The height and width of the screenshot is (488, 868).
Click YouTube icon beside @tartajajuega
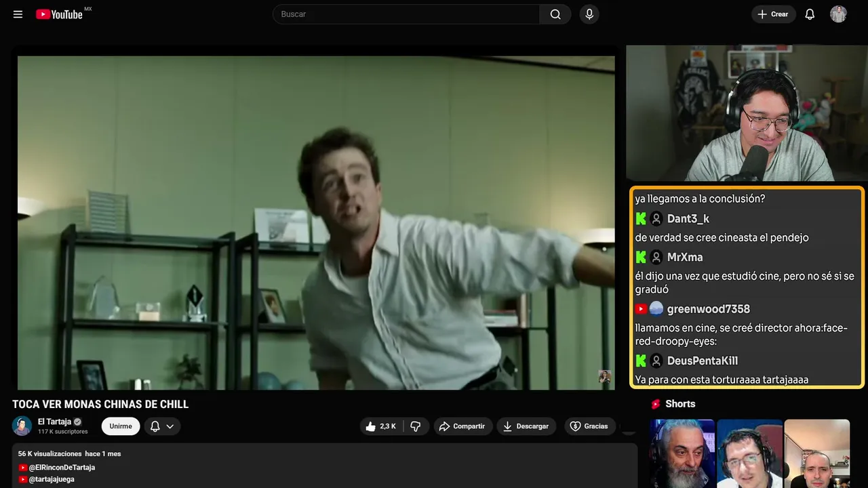tap(23, 479)
